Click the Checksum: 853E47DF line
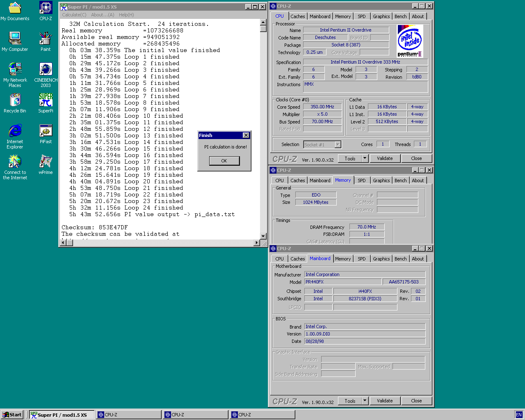This screenshot has width=525, height=420. pos(95,227)
